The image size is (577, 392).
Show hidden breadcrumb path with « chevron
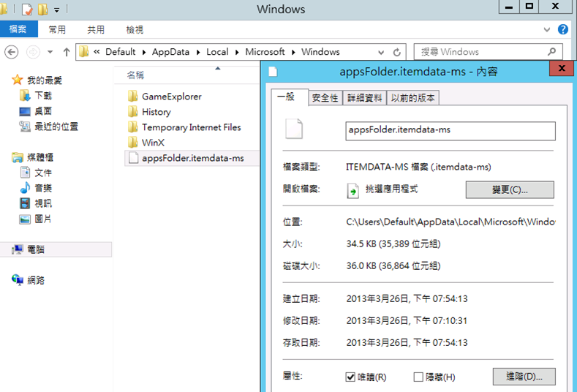(97, 52)
